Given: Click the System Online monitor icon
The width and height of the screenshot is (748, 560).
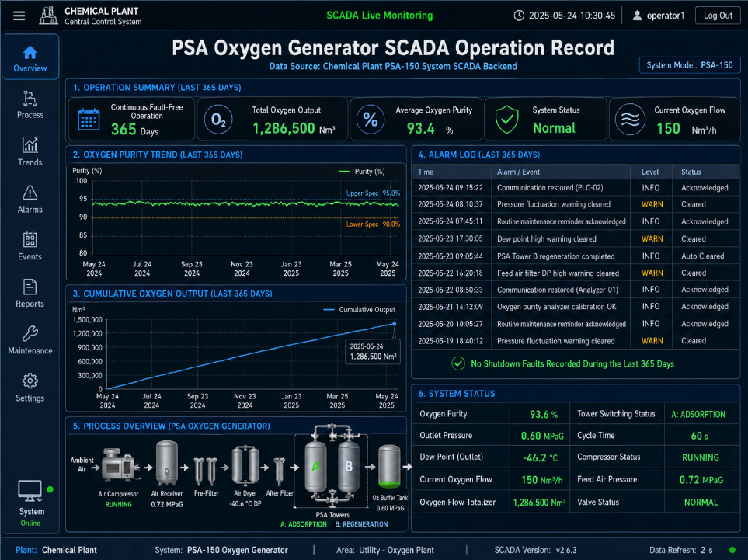Looking at the screenshot, I should pos(30,491).
